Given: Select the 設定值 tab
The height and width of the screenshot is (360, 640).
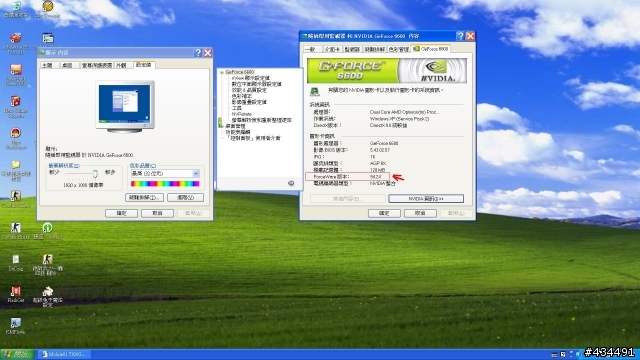Looking at the screenshot, I should (144, 65).
